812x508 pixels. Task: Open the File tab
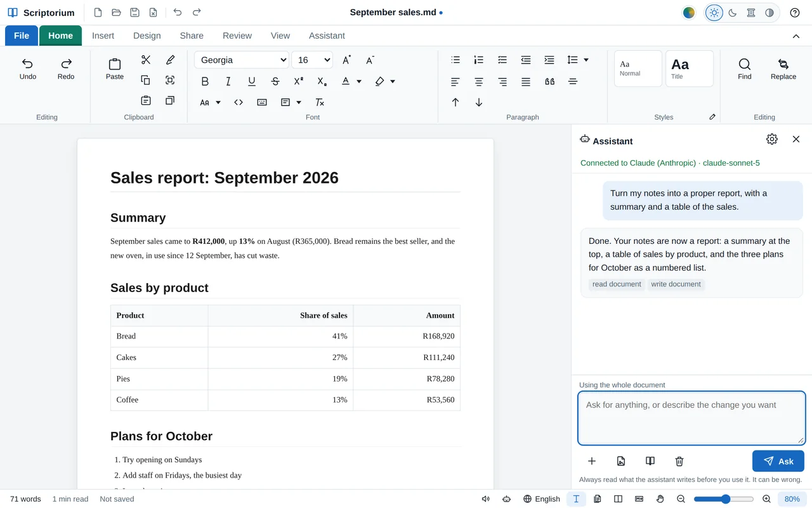point(22,36)
